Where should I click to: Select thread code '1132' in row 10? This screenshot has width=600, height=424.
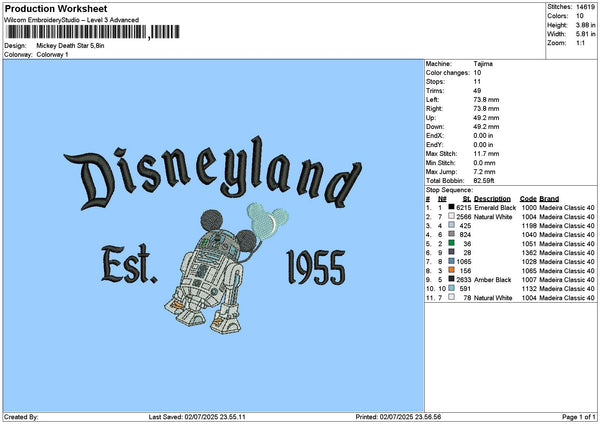[529, 289]
